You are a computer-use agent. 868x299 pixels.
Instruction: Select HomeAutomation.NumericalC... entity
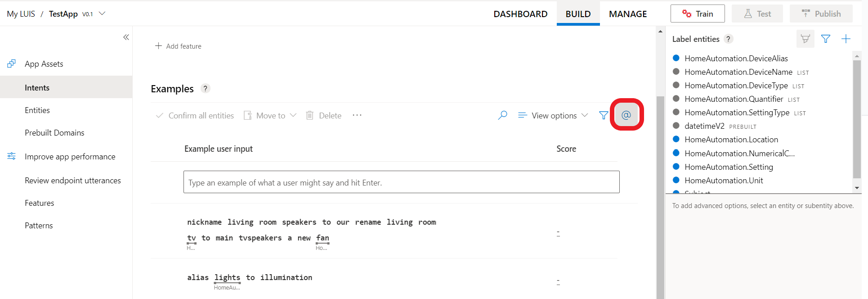coord(739,154)
